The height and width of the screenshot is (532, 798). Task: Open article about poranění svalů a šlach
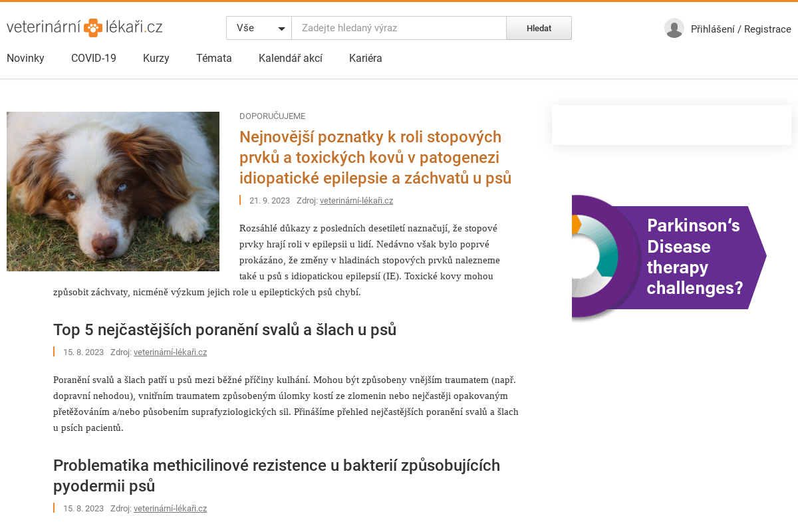[x=224, y=329]
